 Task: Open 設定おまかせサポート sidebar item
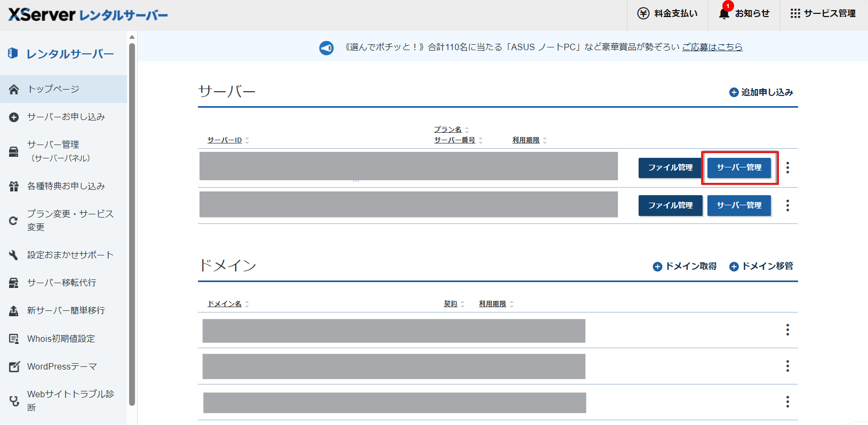coord(63,255)
